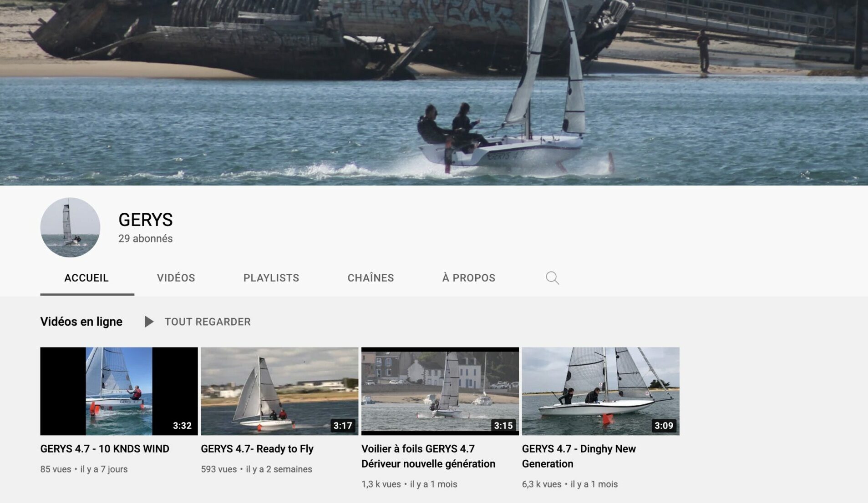The width and height of the screenshot is (868, 503).
Task: Click the play triangle beside Tout Regarder
Action: 149,322
